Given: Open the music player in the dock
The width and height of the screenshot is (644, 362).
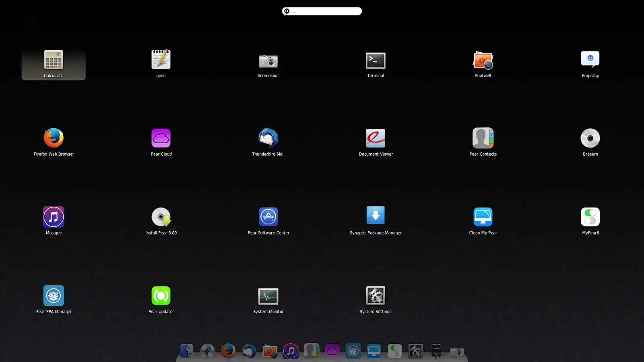Looking at the screenshot, I should coord(291,351).
